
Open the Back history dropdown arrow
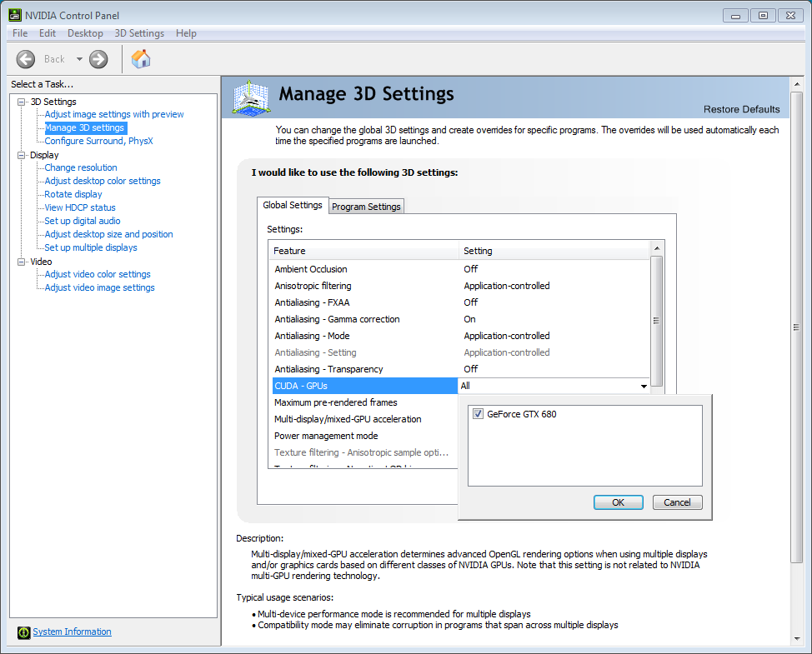tap(79, 59)
